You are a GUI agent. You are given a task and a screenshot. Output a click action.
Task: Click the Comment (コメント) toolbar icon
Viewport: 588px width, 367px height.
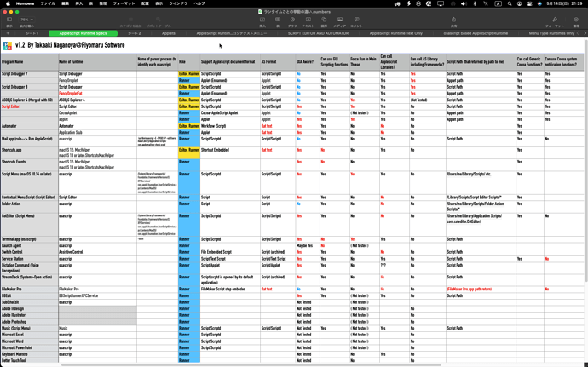[356, 20]
